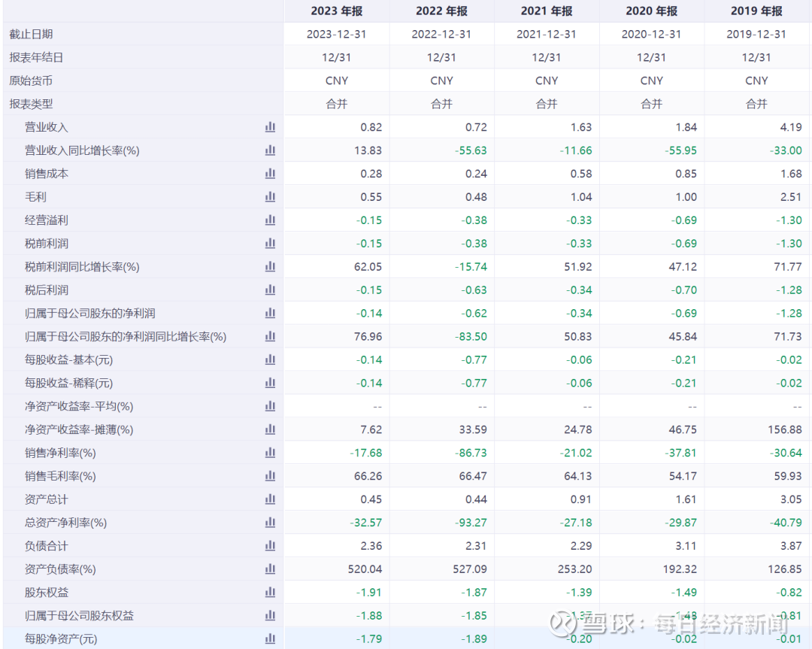This screenshot has width=812, height=649.
Task: Select the 2021 年报 column header
Action: point(547,11)
